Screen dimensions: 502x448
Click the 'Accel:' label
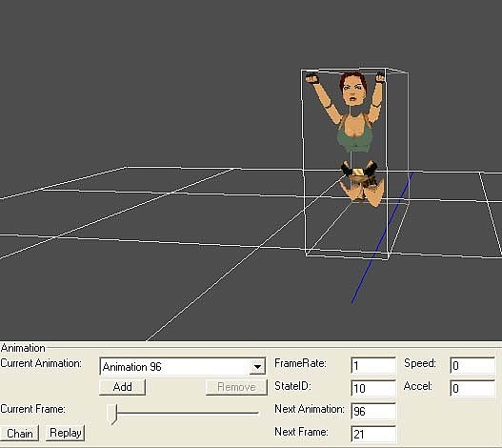pos(418,386)
